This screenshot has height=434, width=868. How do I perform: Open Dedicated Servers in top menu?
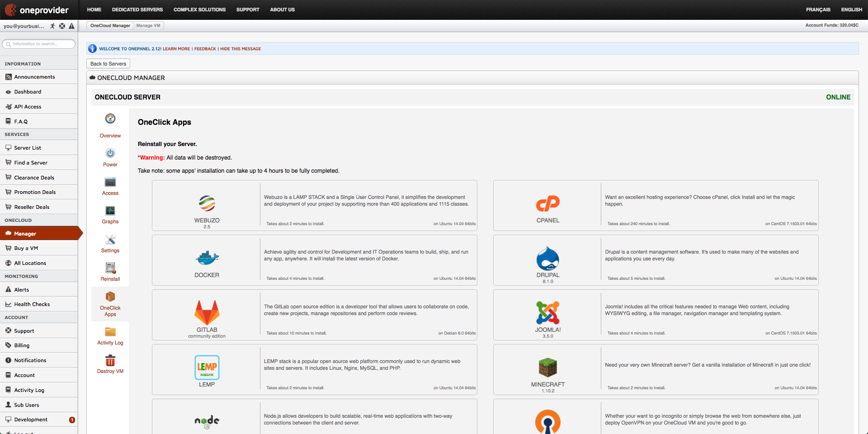137,9
